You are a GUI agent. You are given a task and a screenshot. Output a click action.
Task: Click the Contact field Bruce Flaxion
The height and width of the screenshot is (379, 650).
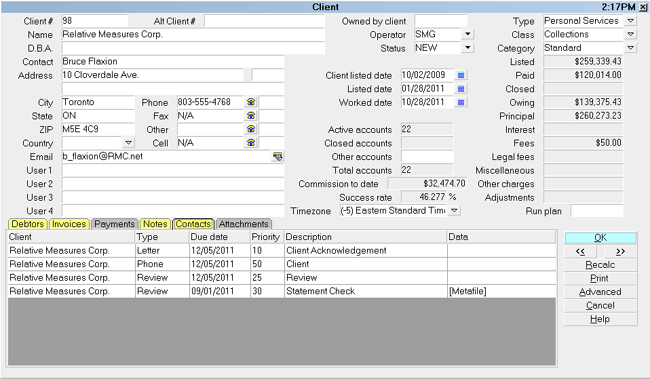(x=172, y=62)
